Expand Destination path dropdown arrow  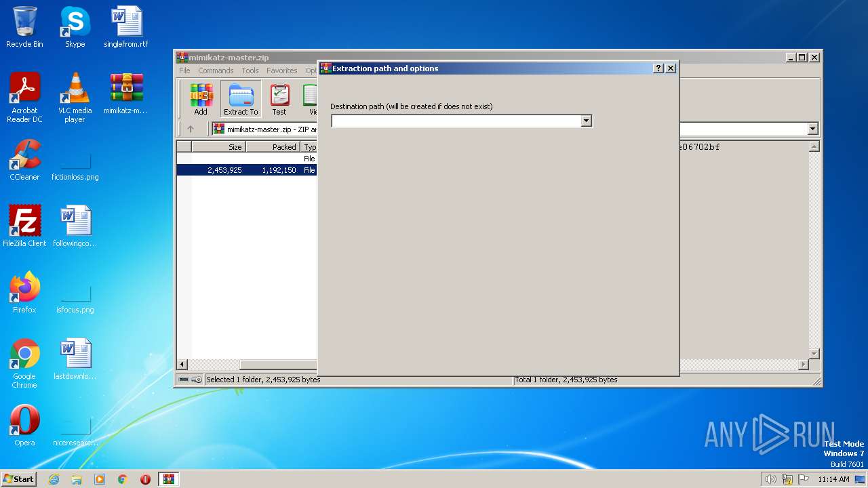pos(587,121)
